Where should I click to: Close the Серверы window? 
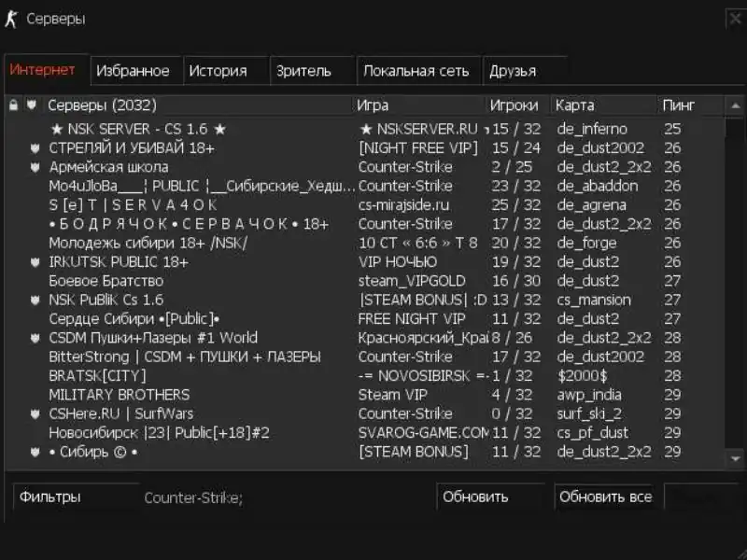click(x=735, y=19)
